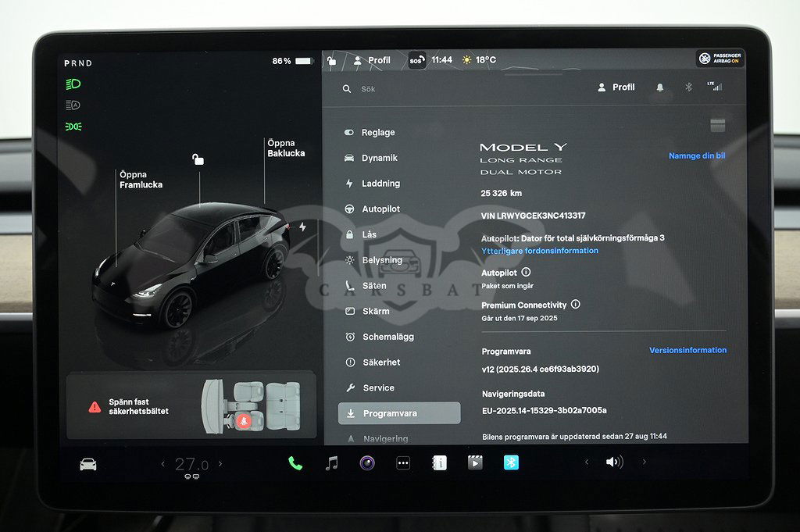Open the all apps three-dots icon
This screenshot has width=800, height=532.
click(x=403, y=463)
